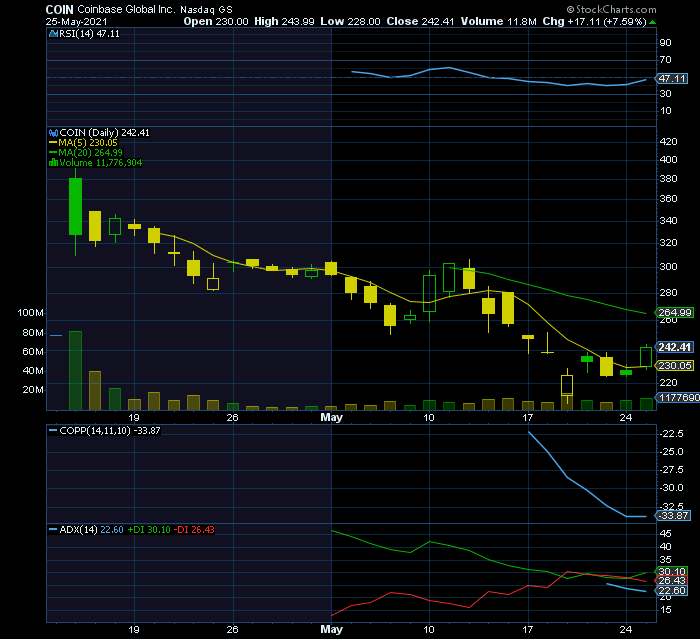
Task: Click the Volume 11.8M header value
Action: coord(499,21)
